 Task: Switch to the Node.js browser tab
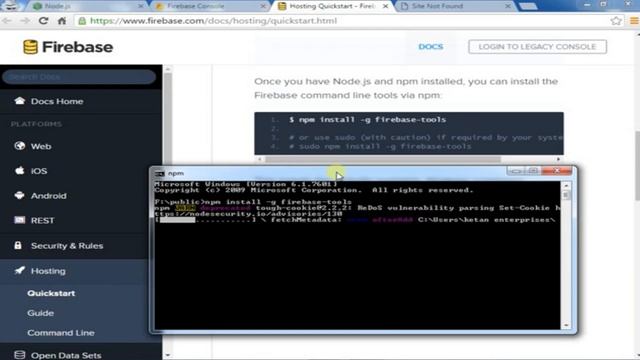[x=88, y=6]
